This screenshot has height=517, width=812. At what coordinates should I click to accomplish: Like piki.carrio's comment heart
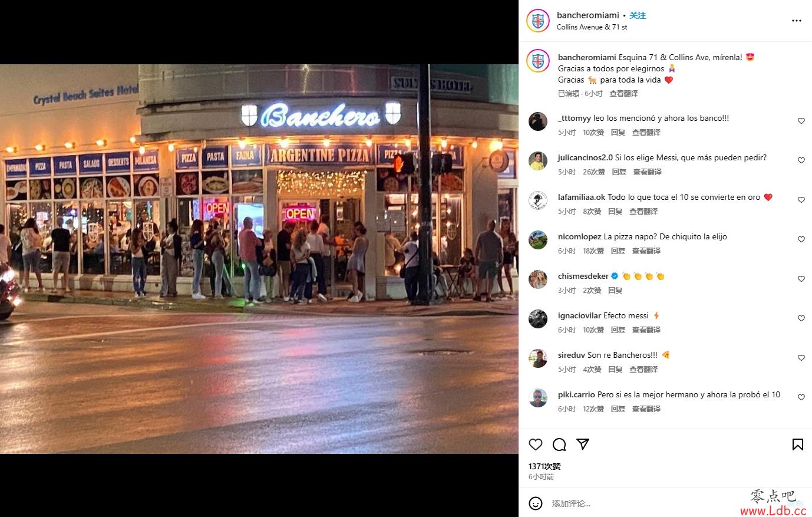pyautogui.click(x=801, y=397)
